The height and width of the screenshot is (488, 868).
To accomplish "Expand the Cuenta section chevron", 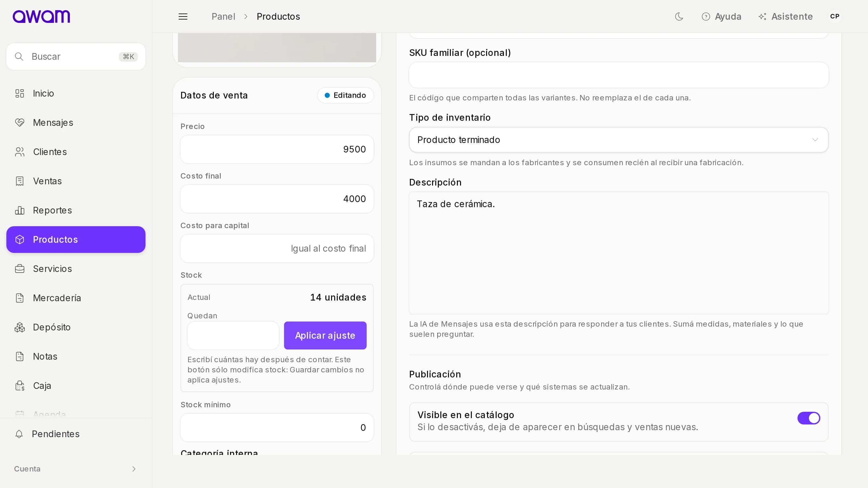I will tap(134, 469).
